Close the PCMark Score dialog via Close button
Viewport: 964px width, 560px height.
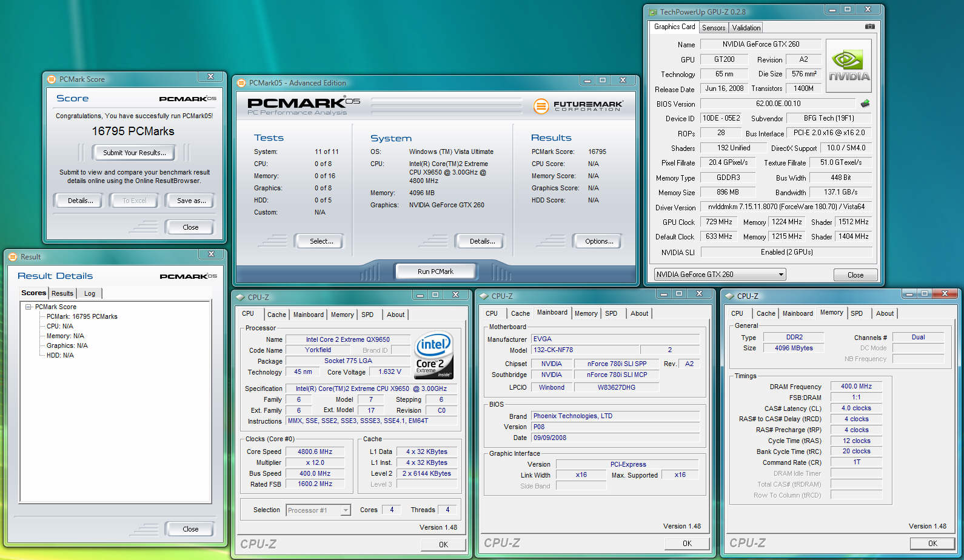[x=190, y=227]
